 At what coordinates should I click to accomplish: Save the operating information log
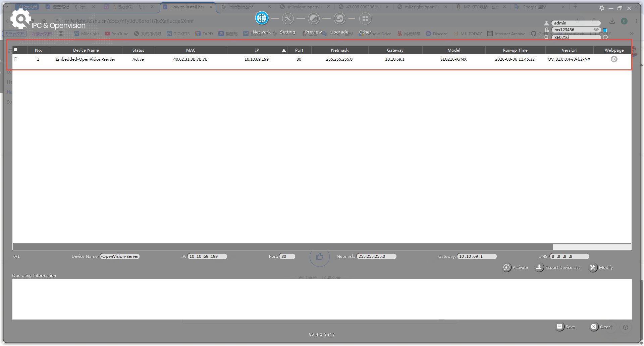tap(566, 327)
